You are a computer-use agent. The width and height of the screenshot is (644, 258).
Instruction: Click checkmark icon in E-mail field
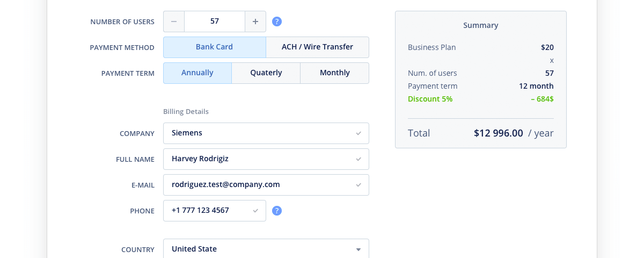358,185
